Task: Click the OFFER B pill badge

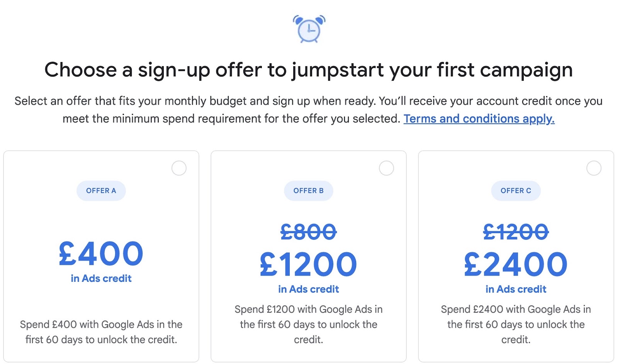Action: [x=309, y=190]
